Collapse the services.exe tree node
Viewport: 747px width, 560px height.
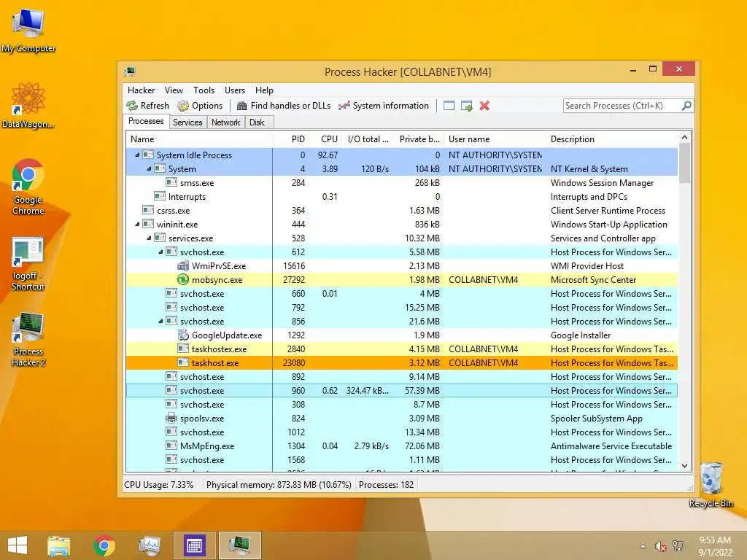coord(149,238)
